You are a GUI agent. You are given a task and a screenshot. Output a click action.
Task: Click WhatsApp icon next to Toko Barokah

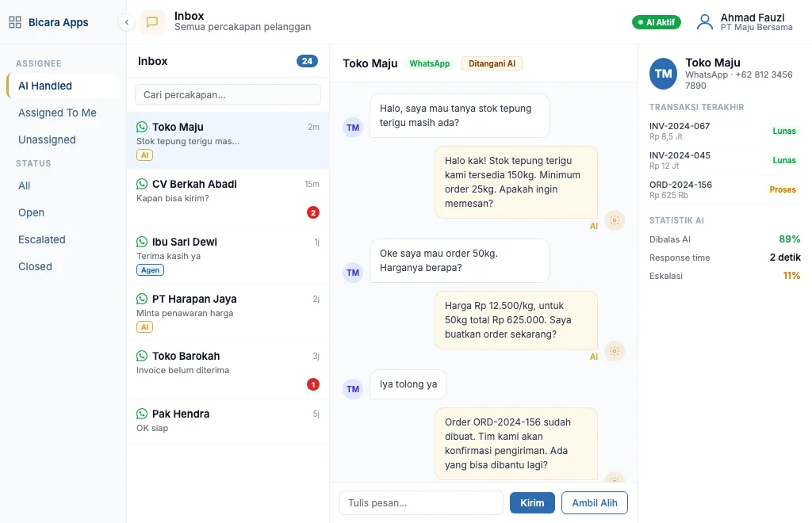(x=142, y=356)
